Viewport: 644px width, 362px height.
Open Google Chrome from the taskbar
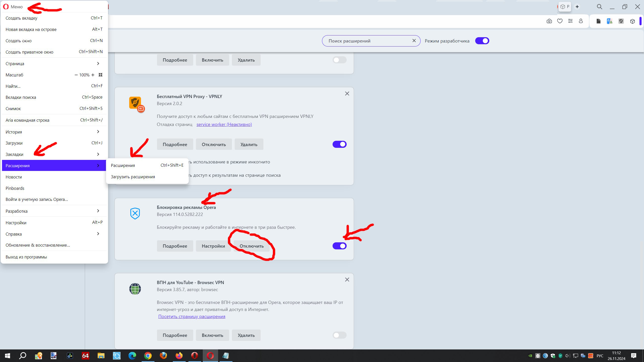[148, 356]
